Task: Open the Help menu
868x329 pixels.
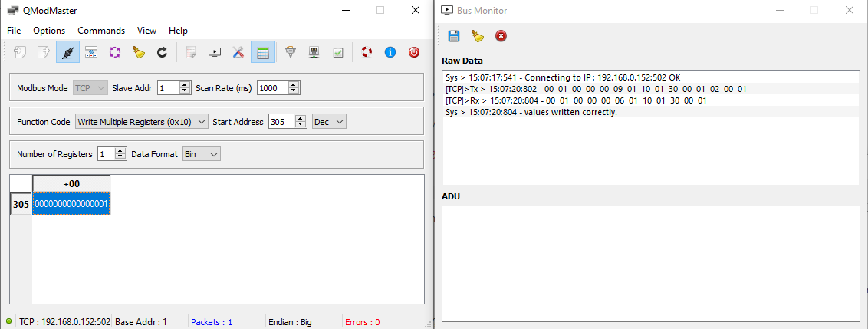Action: [x=178, y=31]
